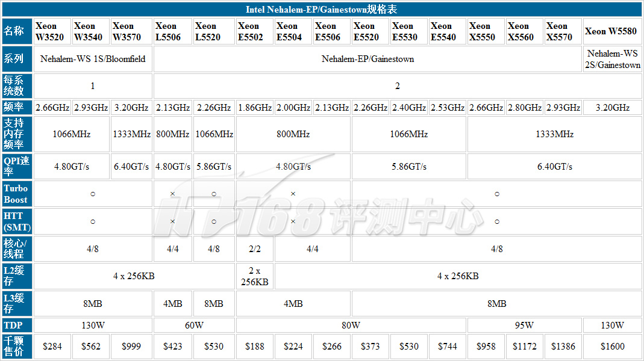This screenshot has height=361, width=644.
Task: Select the "$284" price cell
Action: coord(52,347)
